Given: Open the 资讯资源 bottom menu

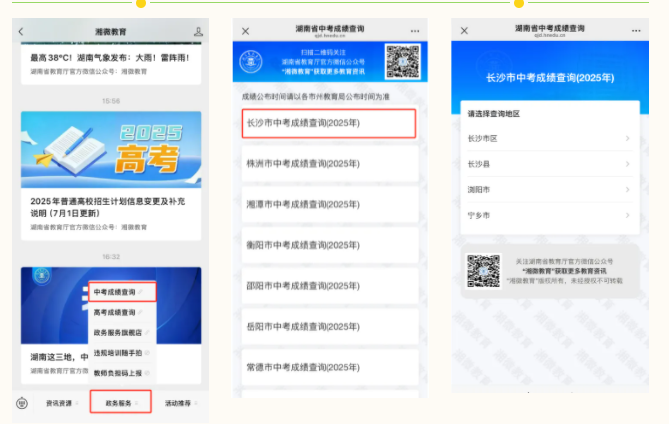Looking at the screenshot, I should 60,403.
